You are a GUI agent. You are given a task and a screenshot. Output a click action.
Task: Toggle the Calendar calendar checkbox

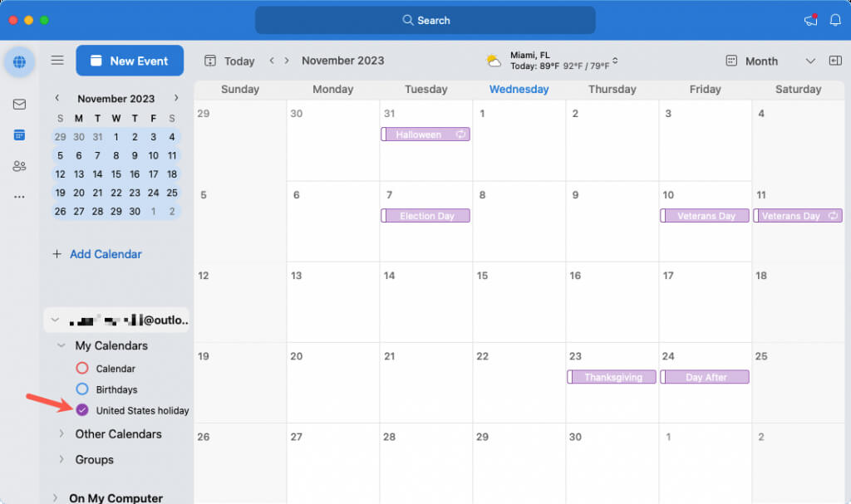click(x=82, y=369)
